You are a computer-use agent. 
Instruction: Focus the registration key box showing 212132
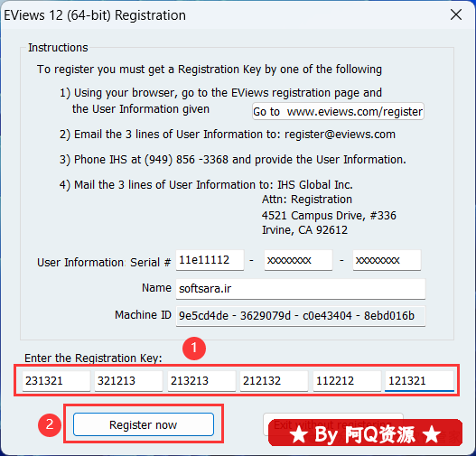click(274, 380)
